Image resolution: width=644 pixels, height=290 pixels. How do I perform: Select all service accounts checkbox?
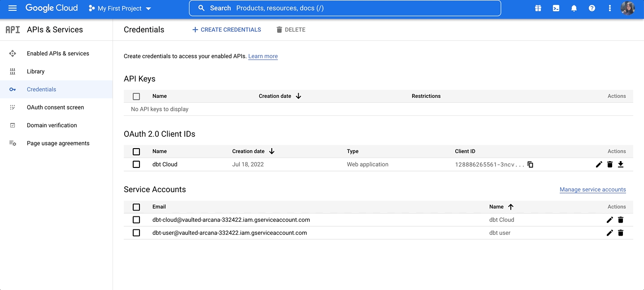click(x=136, y=207)
